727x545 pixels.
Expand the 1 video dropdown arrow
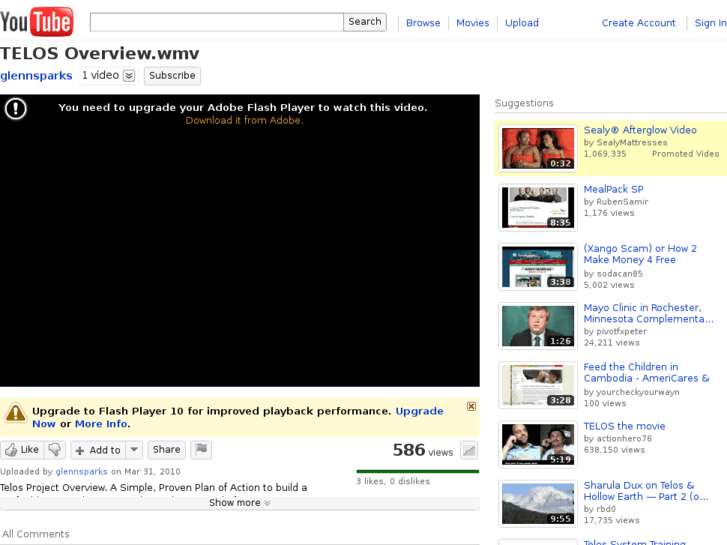tap(129, 76)
